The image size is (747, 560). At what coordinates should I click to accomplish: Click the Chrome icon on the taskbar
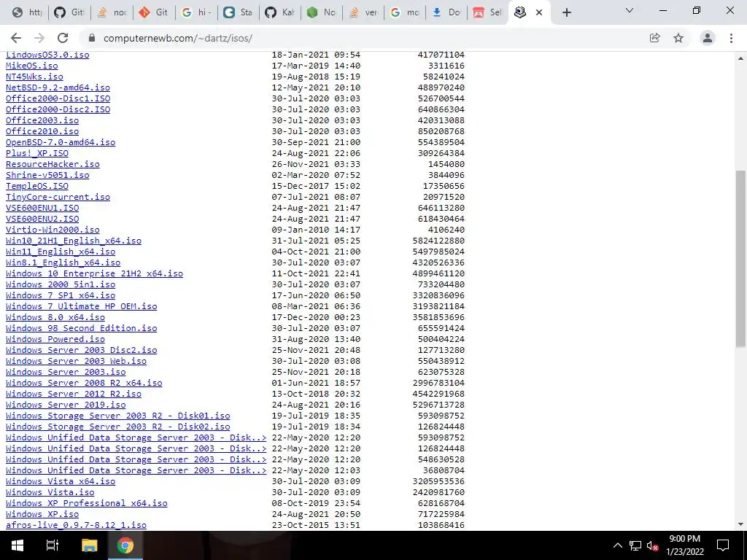click(125, 545)
